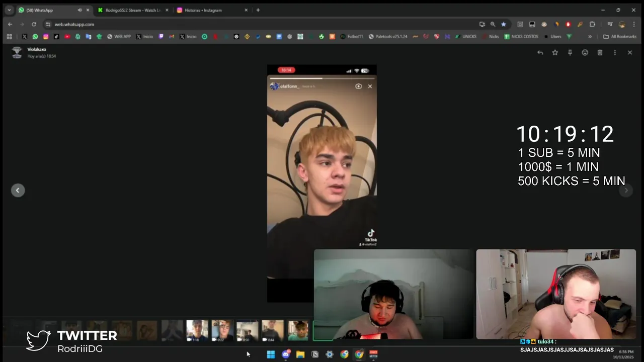
Task: Select the video thumbnail labeled 1:18
Action: [197, 331]
